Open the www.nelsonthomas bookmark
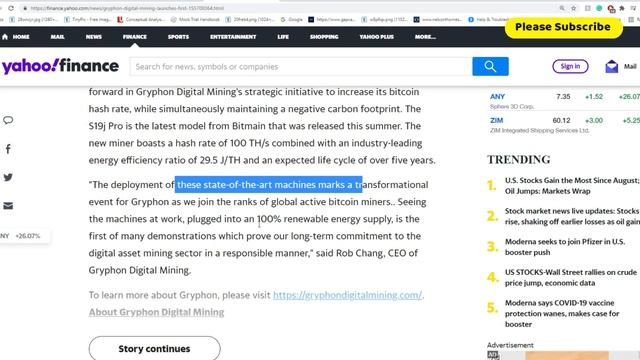Image resolution: width=640 pixels, height=360 pixels. pos(438,19)
